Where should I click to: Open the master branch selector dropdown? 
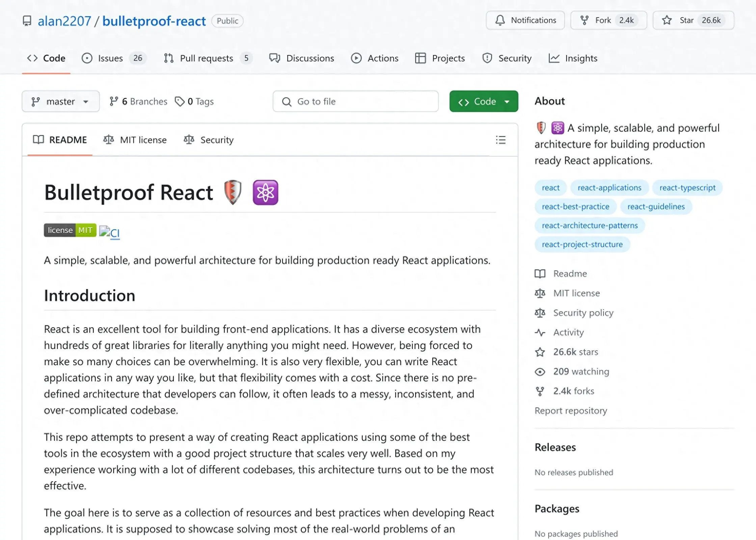(60, 101)
